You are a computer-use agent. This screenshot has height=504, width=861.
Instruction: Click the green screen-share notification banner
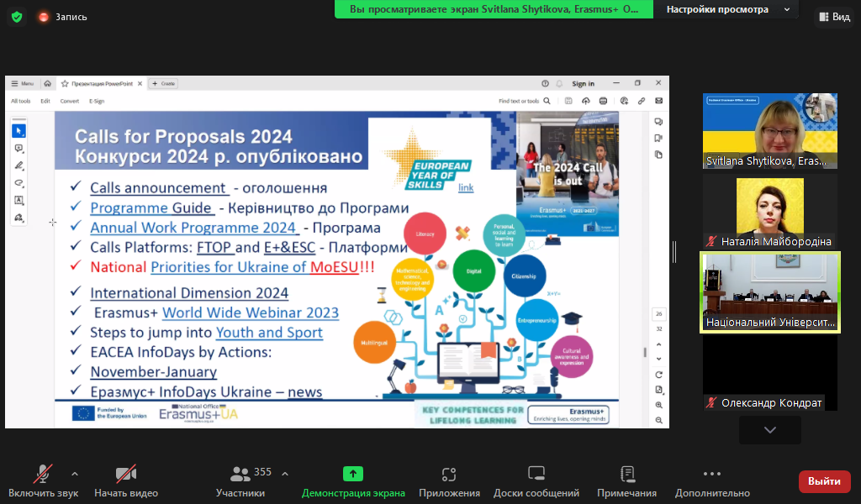pos(494,9)
